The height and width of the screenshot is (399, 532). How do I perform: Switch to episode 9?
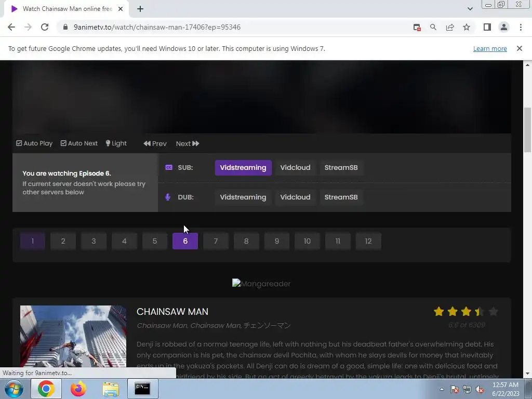[277, 241]
